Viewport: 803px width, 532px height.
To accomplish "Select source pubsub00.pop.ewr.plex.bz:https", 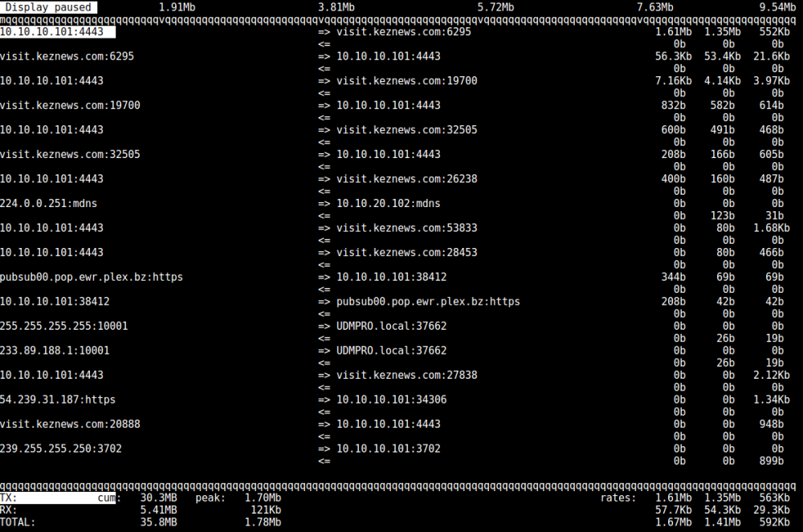I will pos(92,278).
